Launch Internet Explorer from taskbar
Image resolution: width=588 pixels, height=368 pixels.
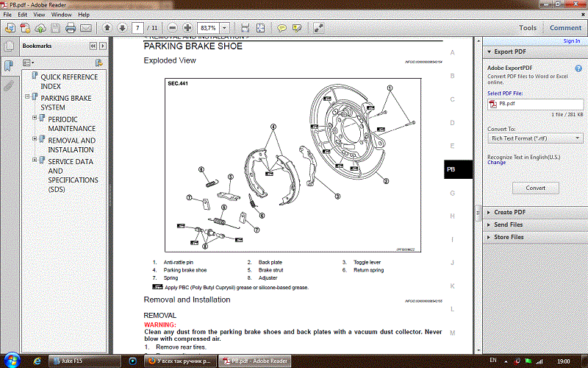click(x=37, y=361)
